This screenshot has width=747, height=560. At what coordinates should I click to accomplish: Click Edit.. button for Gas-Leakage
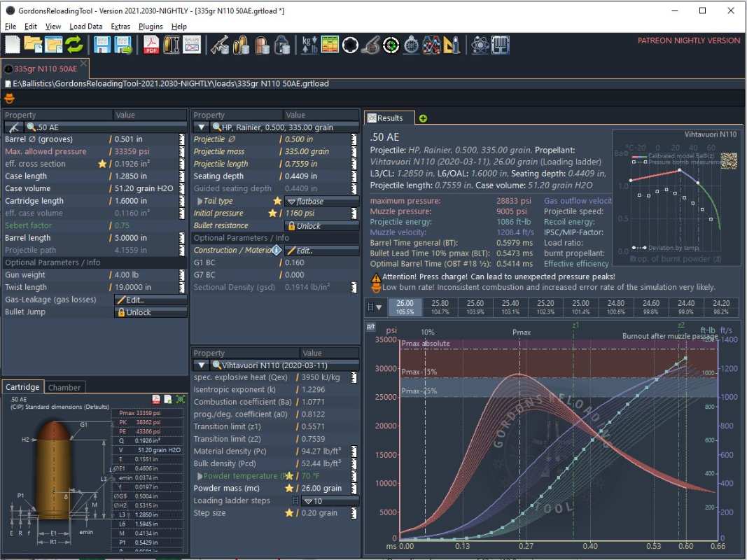coord(151,300)
